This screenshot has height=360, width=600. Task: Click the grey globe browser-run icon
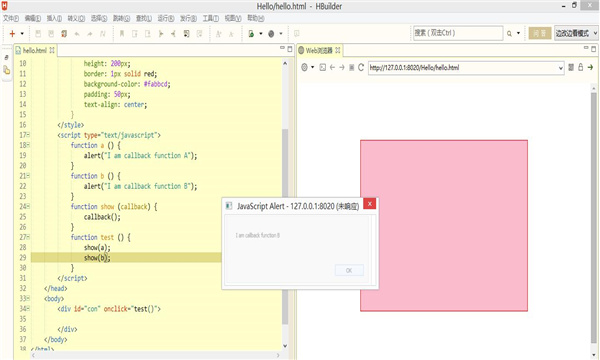pos(271,34)
